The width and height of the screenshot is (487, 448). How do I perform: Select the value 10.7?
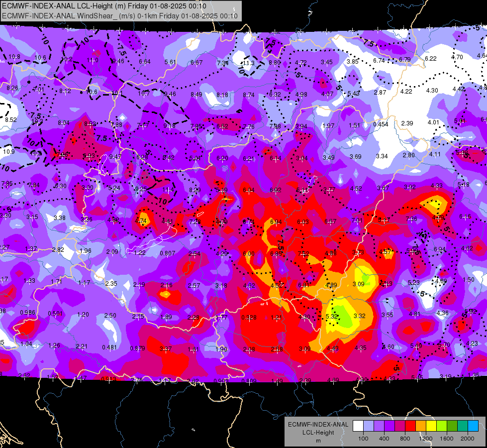tap(144, 93)
